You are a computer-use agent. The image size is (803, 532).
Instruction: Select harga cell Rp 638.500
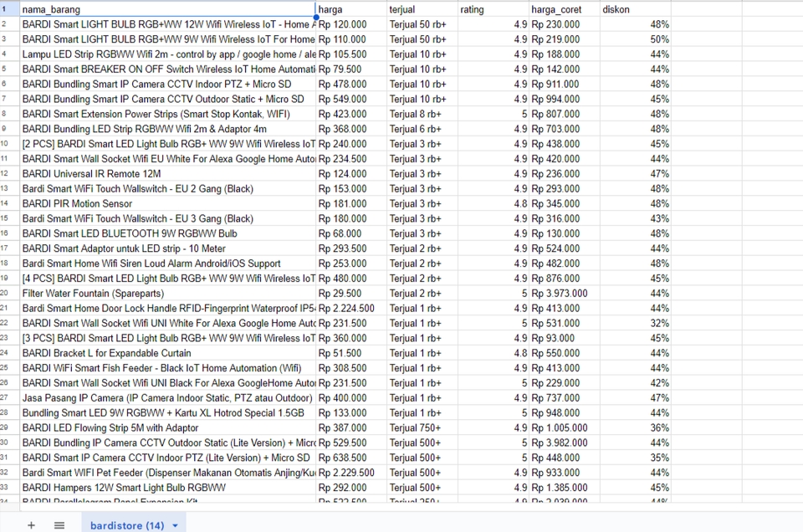pyautogui.click(x=351, y=458)
